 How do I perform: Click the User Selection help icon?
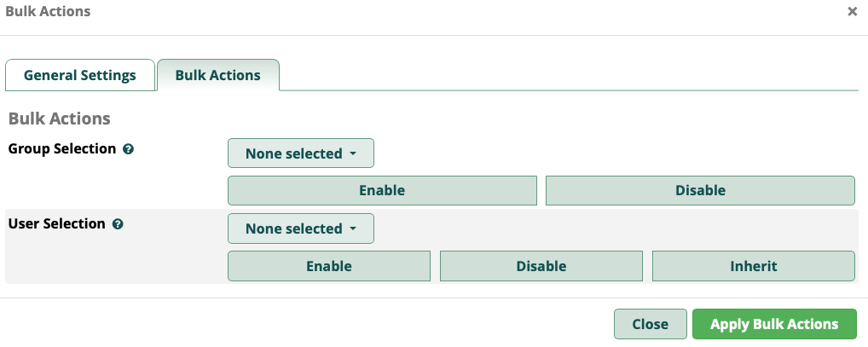click(118, 224)
